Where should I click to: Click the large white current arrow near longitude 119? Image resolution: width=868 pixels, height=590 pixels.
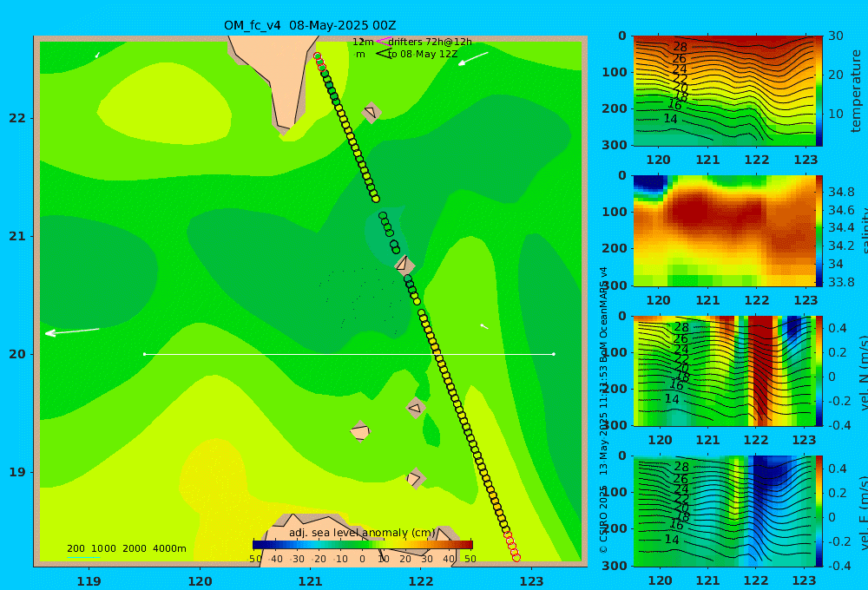coord(72,331)
